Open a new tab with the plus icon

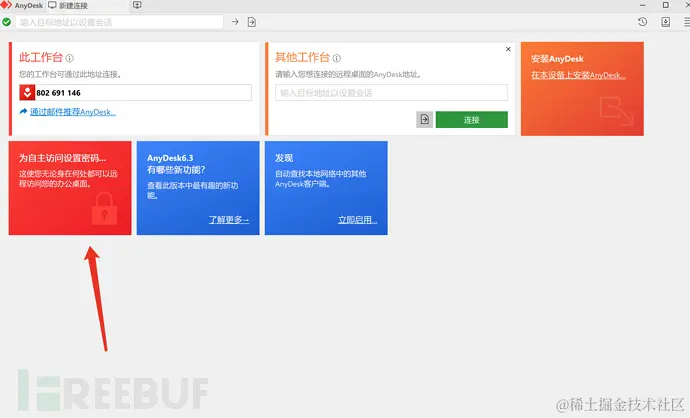[x=137, y=5]
